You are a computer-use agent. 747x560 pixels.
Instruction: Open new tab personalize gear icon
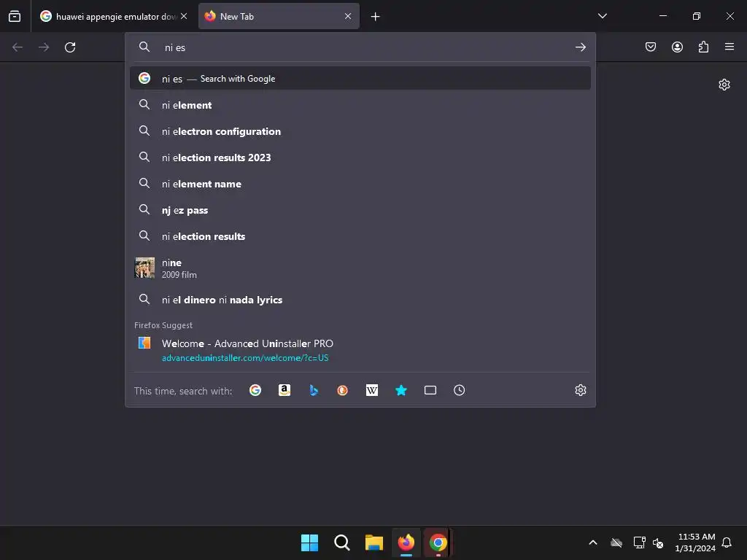pos(724,85)
